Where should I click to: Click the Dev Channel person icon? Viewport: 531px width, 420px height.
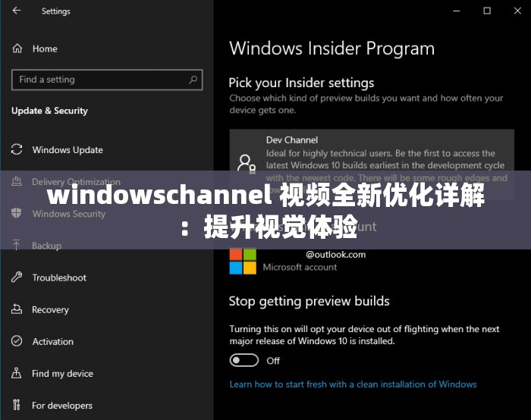[x=247, y=165]
